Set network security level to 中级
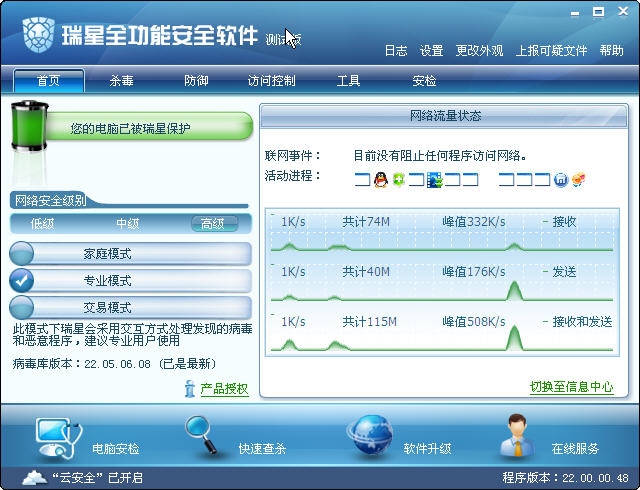 (128, 224)
